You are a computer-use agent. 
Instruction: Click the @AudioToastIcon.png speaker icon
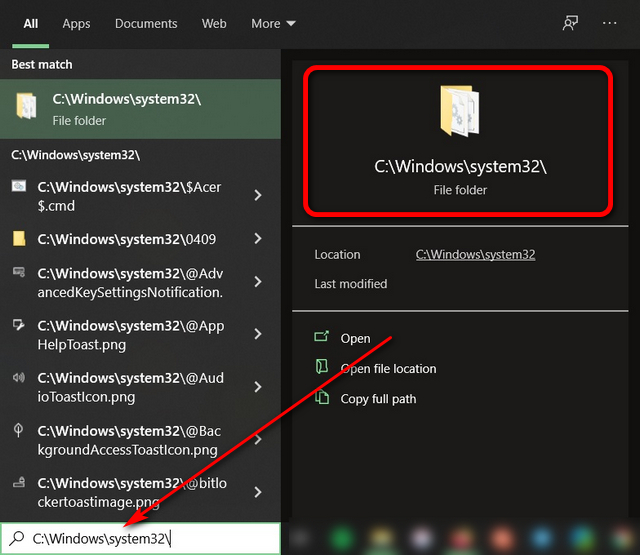pyautogui.click(x=19, y=377)
